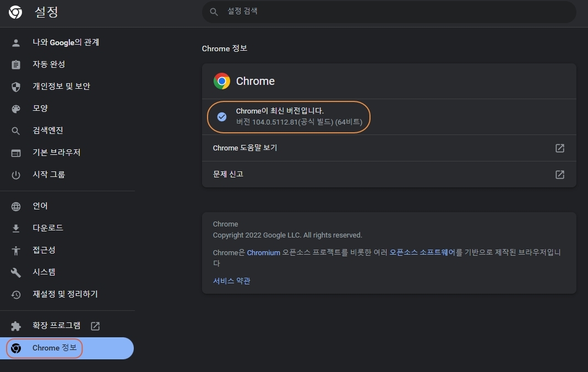Click the Copyright 2022 Google LLC line
The height and width of the screenshot is (372, 588).
pos(287,235)
